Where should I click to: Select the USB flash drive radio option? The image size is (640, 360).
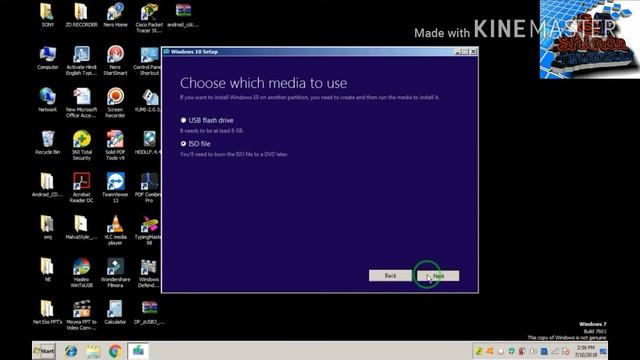coord(183,120)
